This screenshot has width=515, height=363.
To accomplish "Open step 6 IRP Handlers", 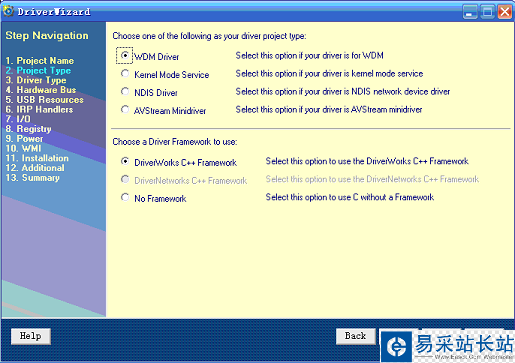I will (39, 109).
